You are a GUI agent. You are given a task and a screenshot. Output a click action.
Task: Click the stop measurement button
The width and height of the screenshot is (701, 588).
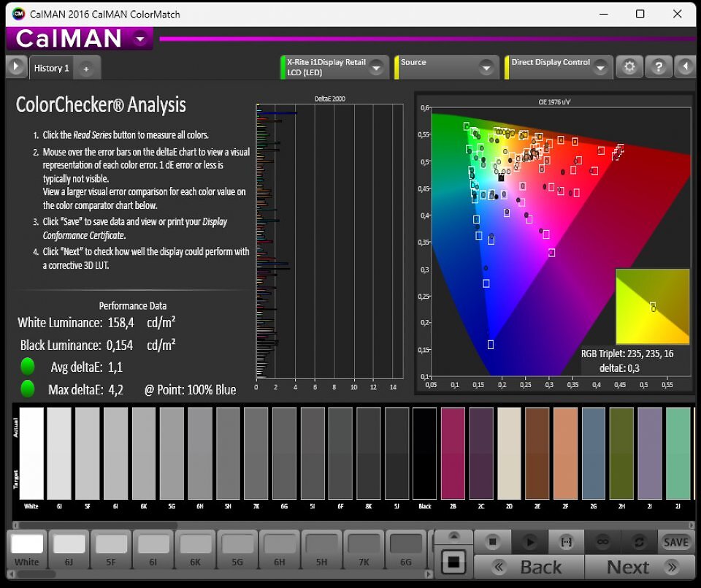[x=492, y=542]
